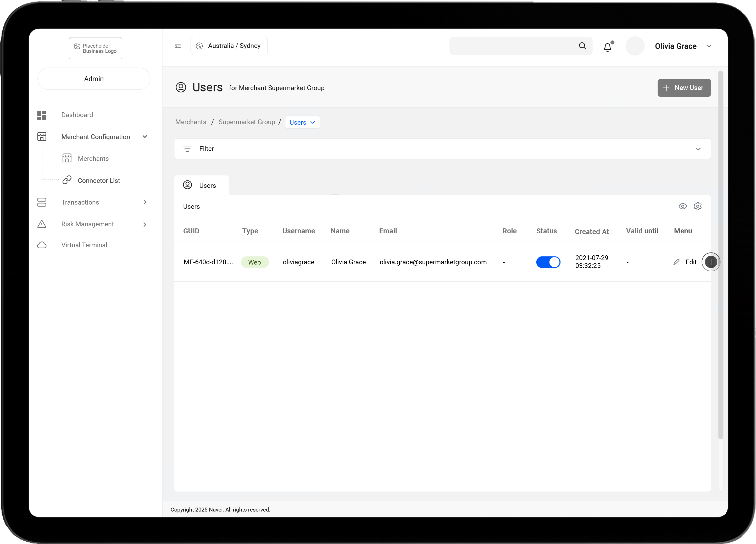Image resolution: width=756 pixels, height=544 pixels.
Task: Go to Dashboard in the sidebar
Action: click(77, 115)
